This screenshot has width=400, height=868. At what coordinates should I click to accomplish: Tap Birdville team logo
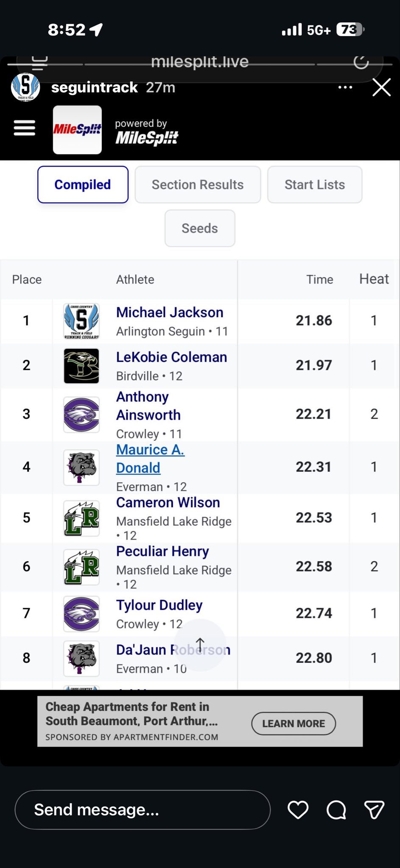[81, 366]
